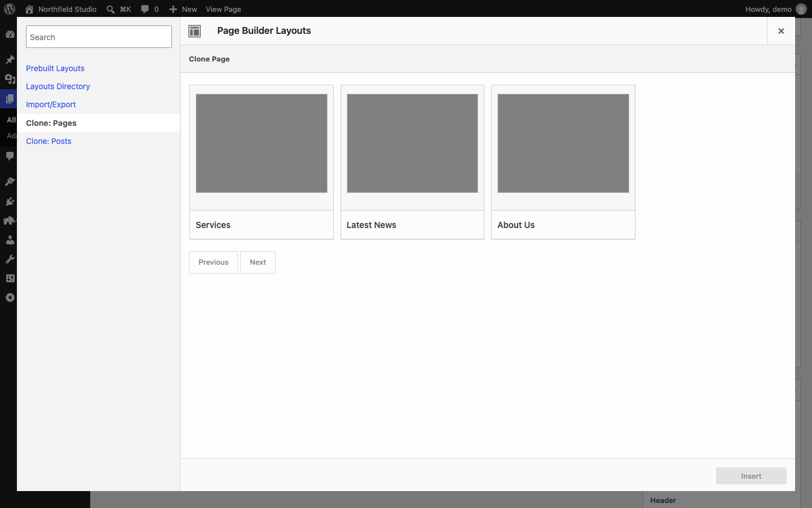Switch to Clone: Posts tab
The height and width of the screenshot is (508, 812).
click(x=48, y=141)
